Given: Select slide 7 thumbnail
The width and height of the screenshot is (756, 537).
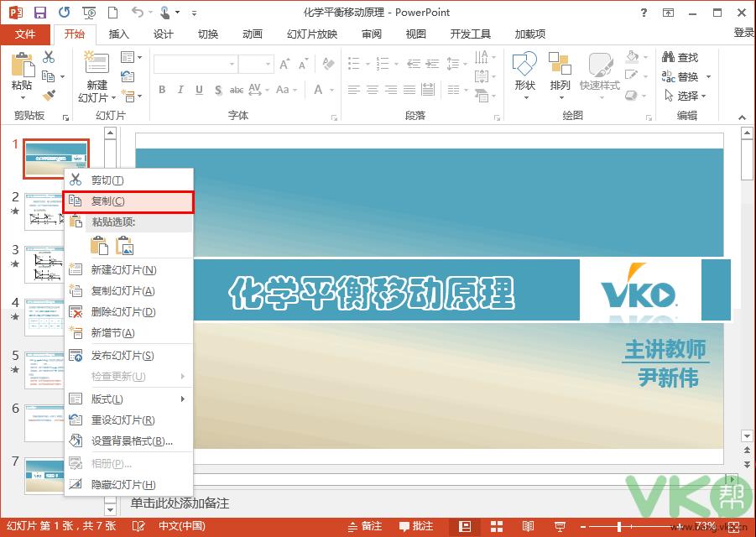Looking at the screenshot, I should click(44, 475).
